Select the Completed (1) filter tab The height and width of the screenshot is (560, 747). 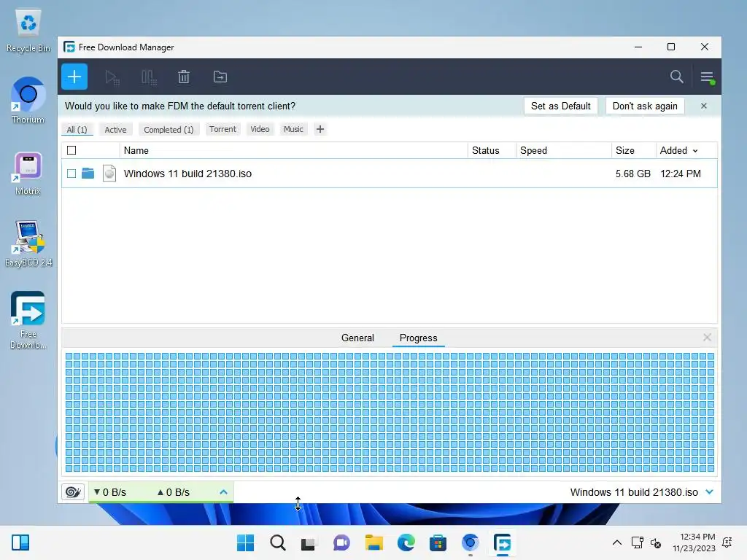[169, 130]
